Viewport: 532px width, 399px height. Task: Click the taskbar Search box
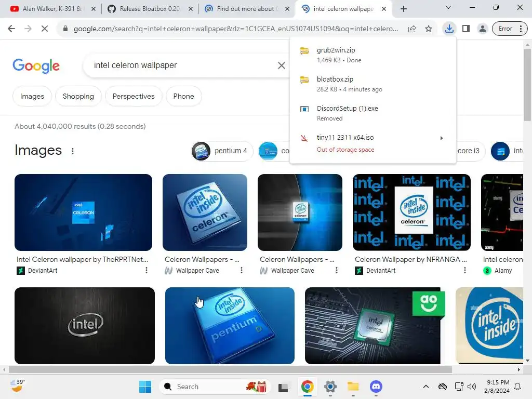(215, 387)
